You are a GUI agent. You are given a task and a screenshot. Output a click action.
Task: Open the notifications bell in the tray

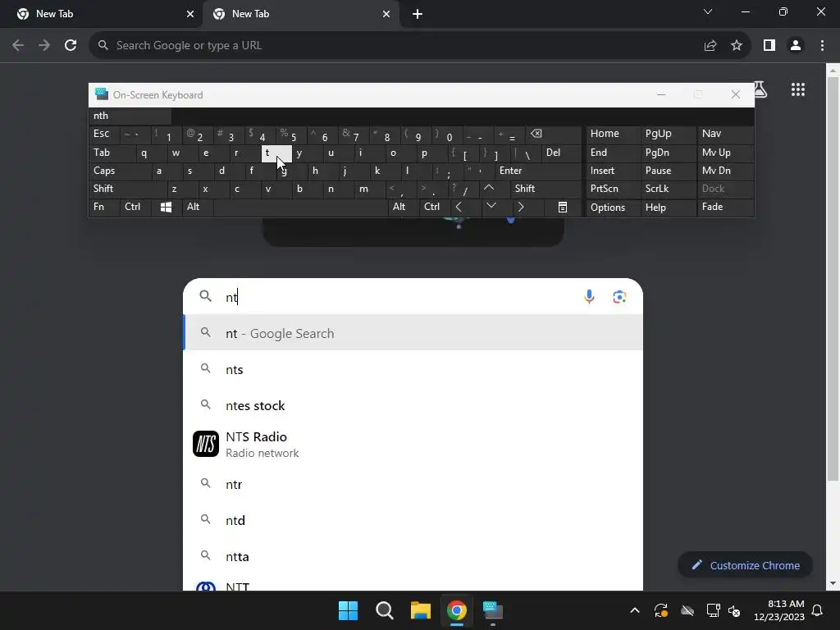click(x=818, y=610)
